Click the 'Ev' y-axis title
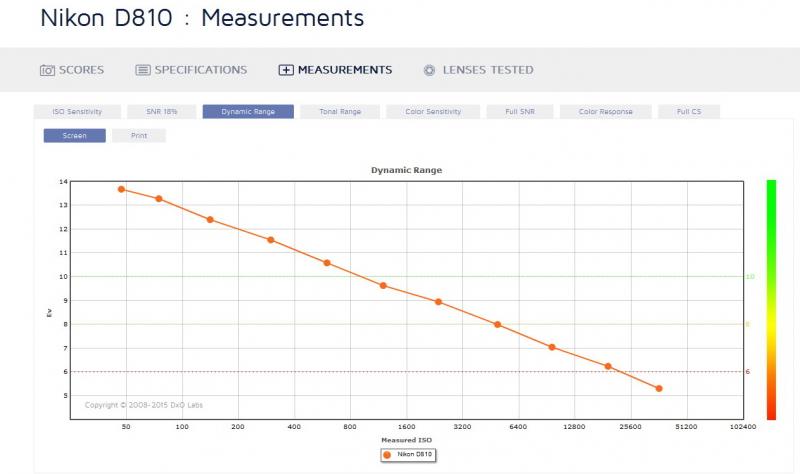800x474 pixels. coord(49,312)
